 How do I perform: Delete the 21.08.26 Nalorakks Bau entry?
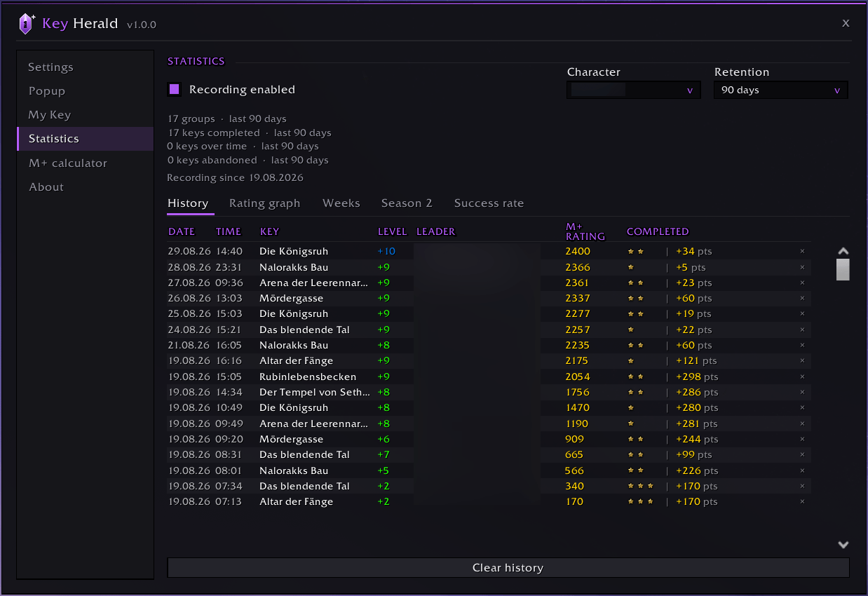pos(802,345)
